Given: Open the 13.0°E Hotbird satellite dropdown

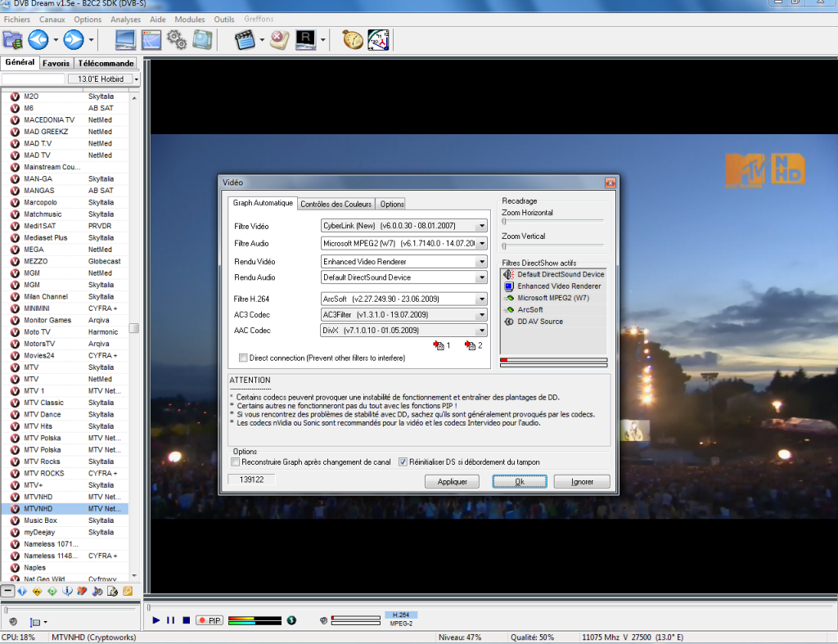Looking at the screenshot, I should [137, 79].
